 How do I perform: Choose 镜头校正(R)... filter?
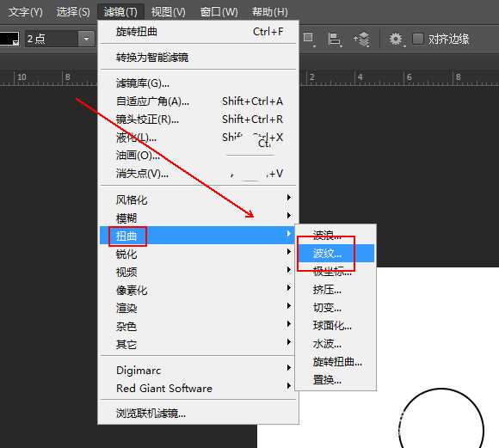[199, 120]
